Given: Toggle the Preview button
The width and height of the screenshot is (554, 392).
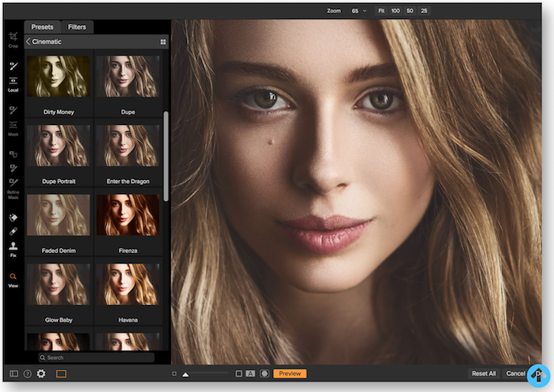Looking at the screenshot, I should [289, 374].
